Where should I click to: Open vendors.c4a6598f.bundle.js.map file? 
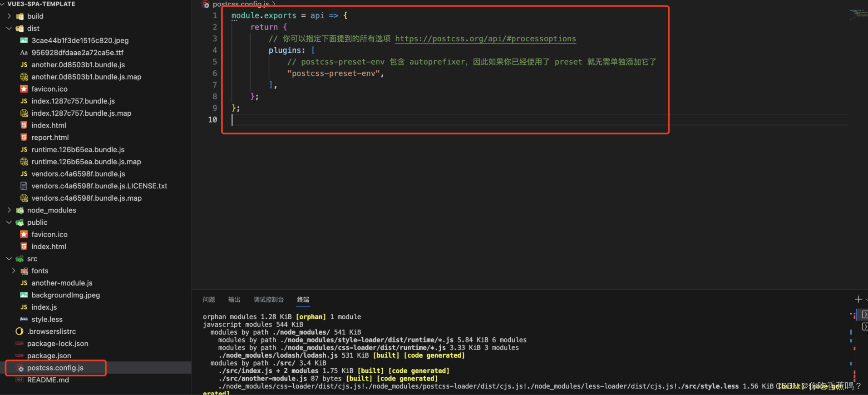[86, 198]
